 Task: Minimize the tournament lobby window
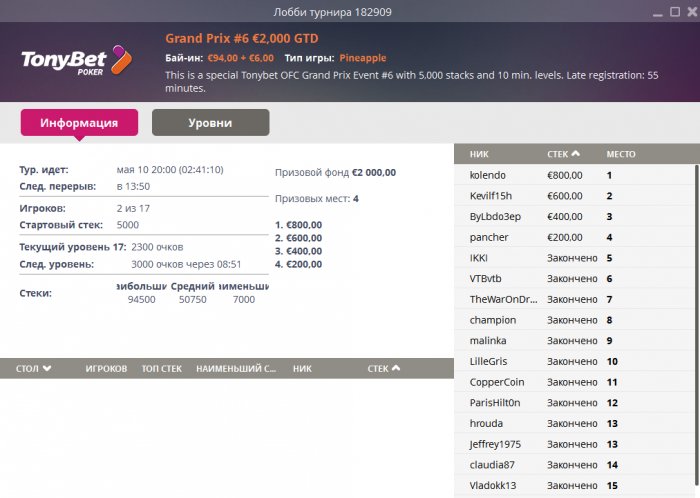(657, 13)
